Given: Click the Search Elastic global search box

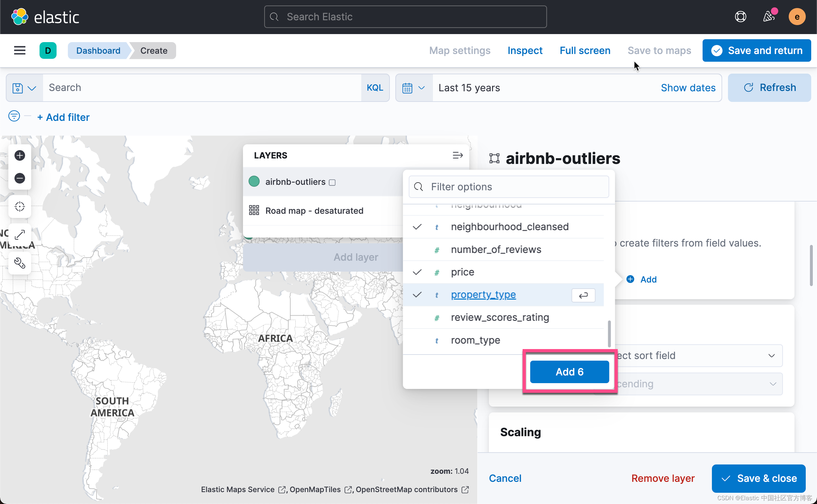Looking at the screenshot, I should 405,17.
